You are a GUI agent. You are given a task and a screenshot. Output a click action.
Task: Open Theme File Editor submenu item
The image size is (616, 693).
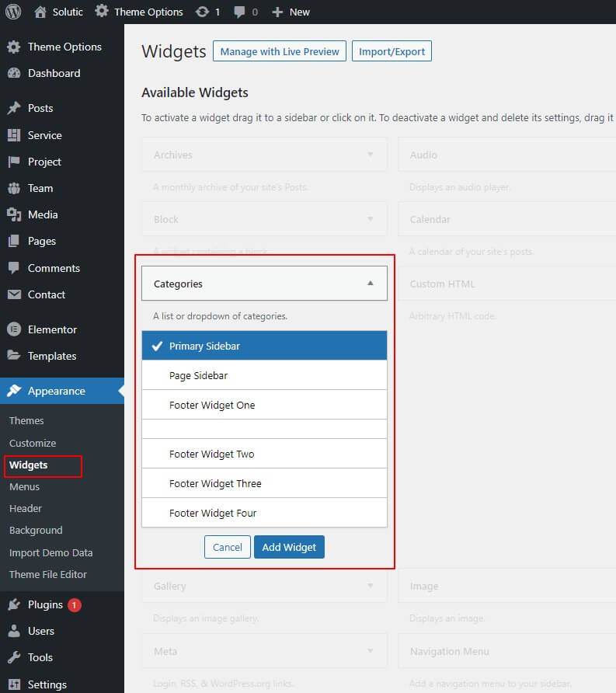pyautogui.click(x=48, y=574)
